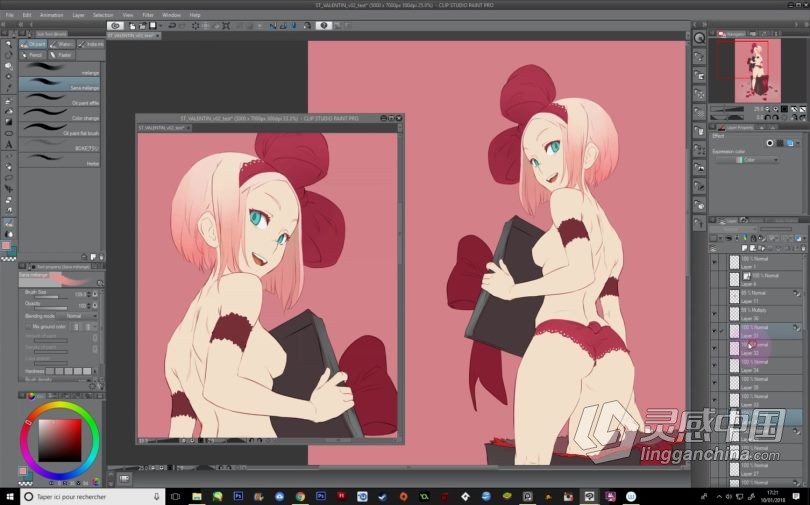Open the Layer menu

click(79, 15)
